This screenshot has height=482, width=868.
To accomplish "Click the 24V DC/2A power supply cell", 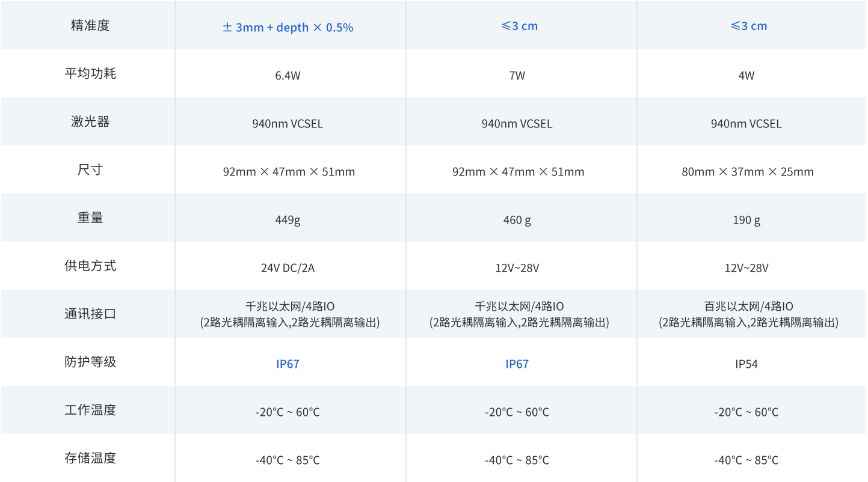I will tap(288, 268).
